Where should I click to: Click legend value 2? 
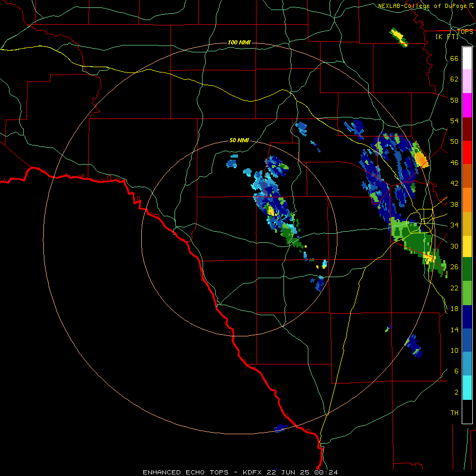(456, 392)
